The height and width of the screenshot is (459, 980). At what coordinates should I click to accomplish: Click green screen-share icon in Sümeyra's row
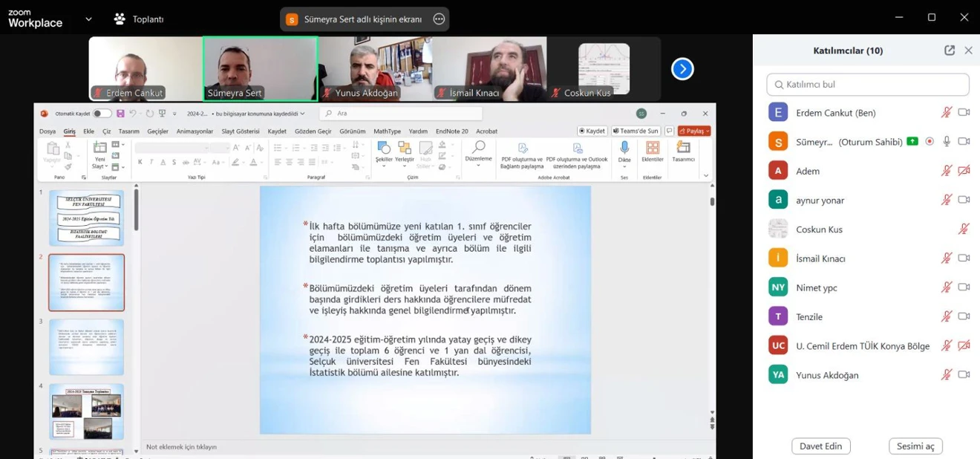[x=912, y=141]
